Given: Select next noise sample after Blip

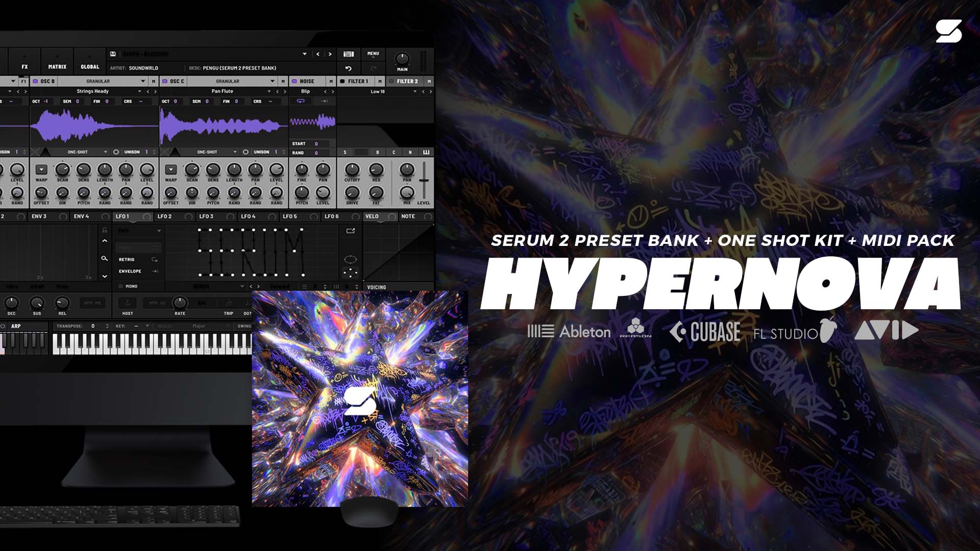Looking at the screenshot, I should pos(333,91).
